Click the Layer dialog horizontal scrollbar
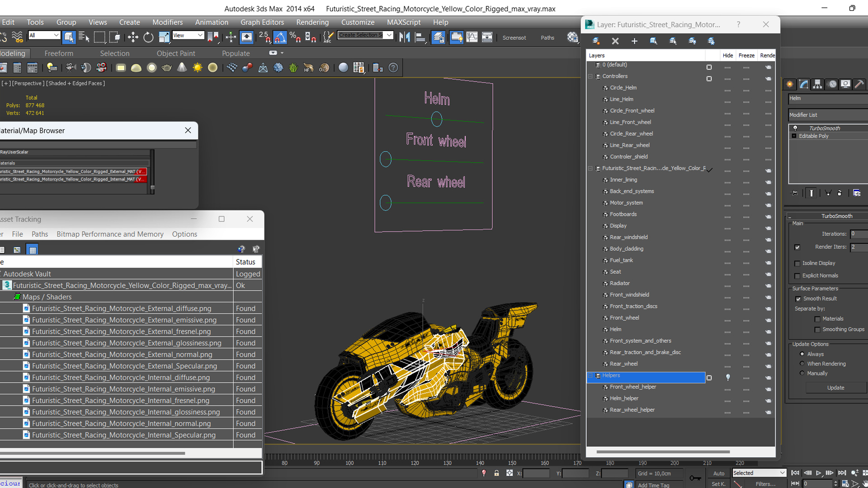 click(x=663, y=452)
